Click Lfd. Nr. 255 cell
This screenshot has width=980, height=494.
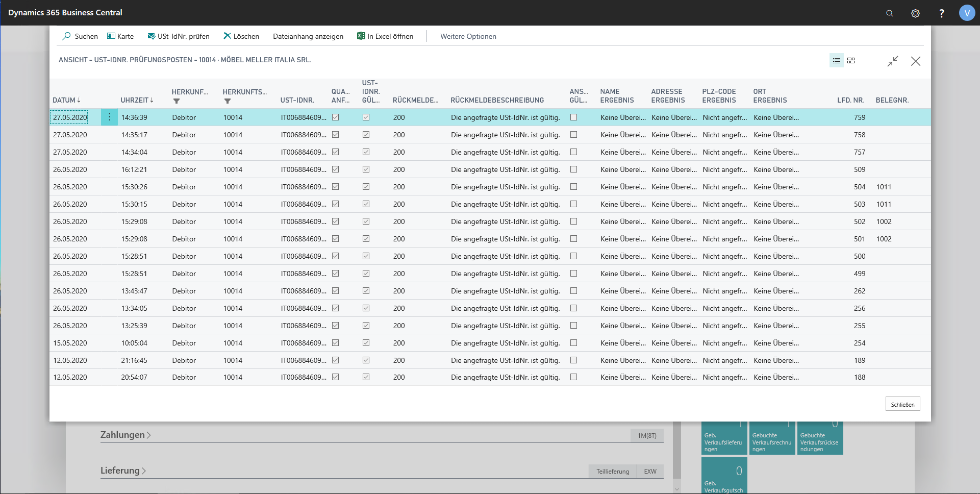click(x=860, y=326)
